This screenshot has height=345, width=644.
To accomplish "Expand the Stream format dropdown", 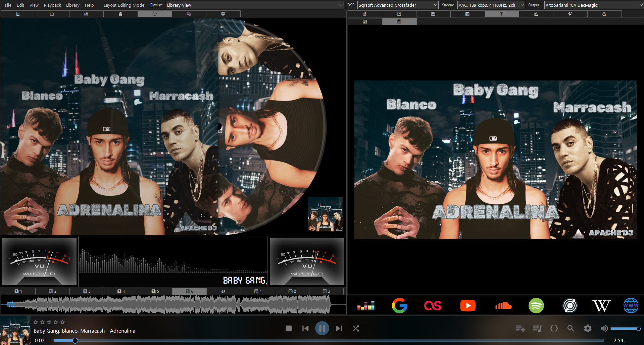I will point(491,5).
